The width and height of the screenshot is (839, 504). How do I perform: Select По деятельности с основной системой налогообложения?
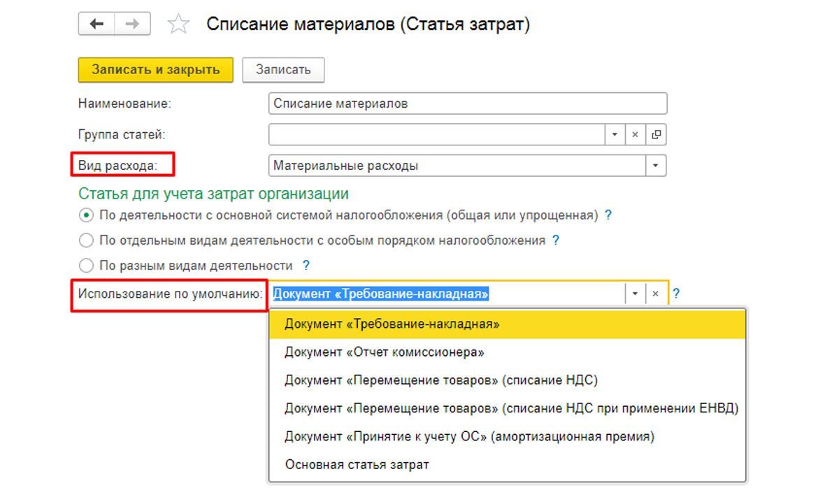(86, 215)
